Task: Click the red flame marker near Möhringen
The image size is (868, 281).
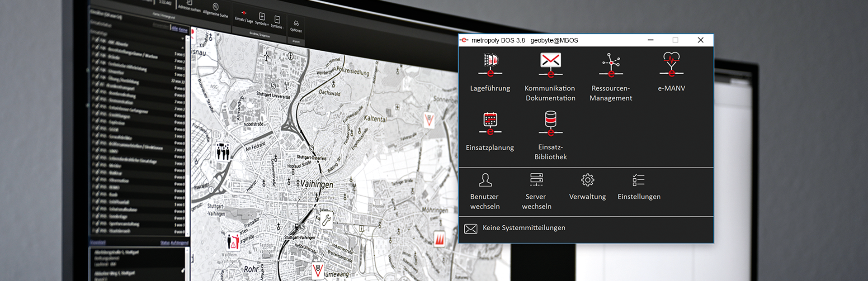Action: 439,238
